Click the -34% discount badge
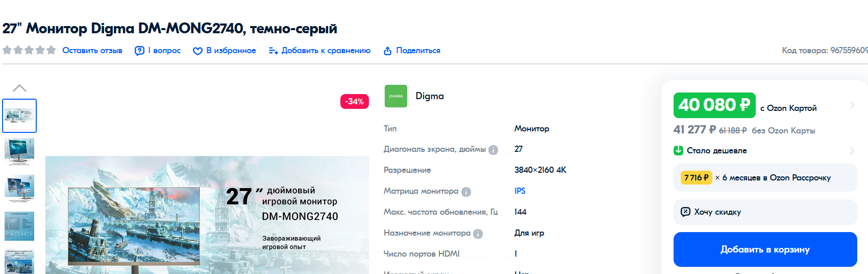Image resolution: width=868 pixels, height=274 pixels. pos(355,101)
